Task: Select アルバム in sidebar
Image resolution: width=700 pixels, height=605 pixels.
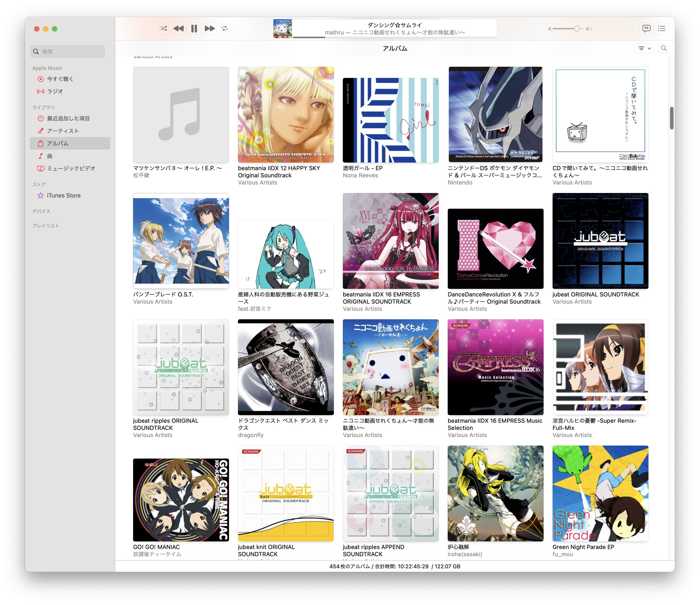Action: click(70, 143)
